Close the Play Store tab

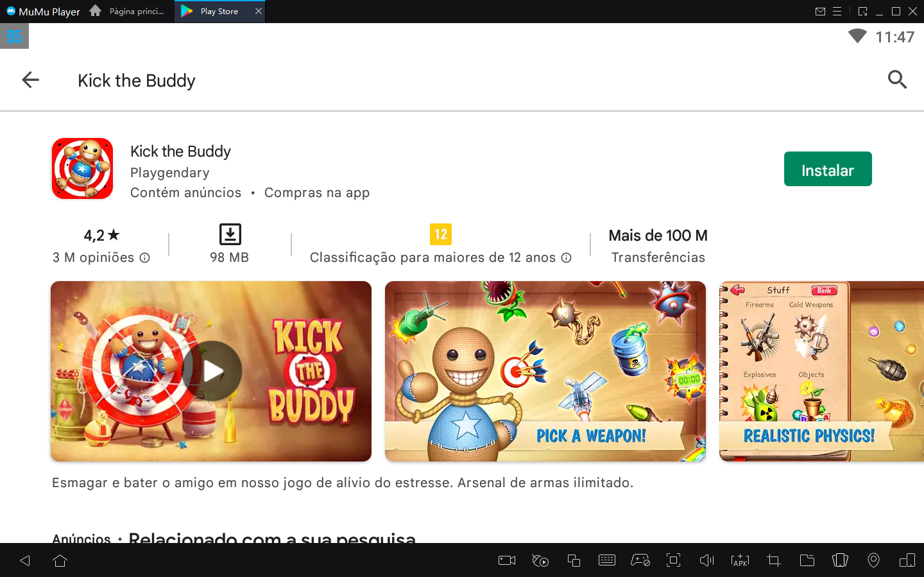(259, 12)
